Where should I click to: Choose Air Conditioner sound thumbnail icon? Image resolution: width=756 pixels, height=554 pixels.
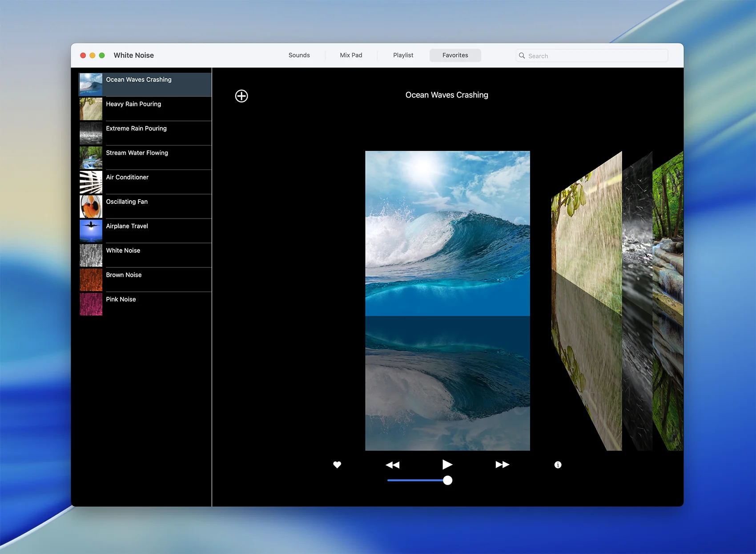(x=91, y=182)
